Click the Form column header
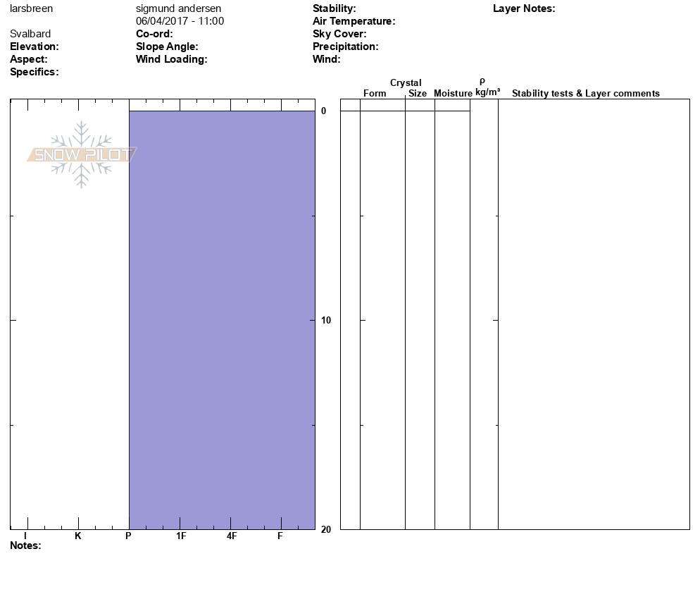 tap(375, 93)
